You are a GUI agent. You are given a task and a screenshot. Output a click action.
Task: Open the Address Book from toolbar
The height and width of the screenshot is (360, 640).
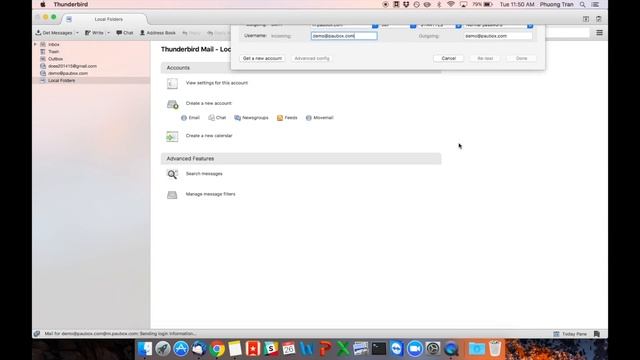click(x=158, y=33)
